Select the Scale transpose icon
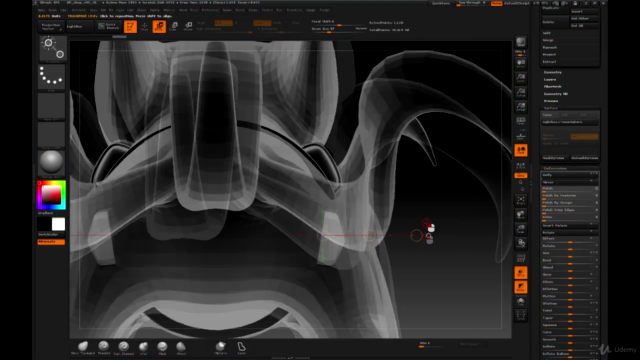The height and width of the screenshot is (360, 640). pyautogui.click(x=173, y=27)
